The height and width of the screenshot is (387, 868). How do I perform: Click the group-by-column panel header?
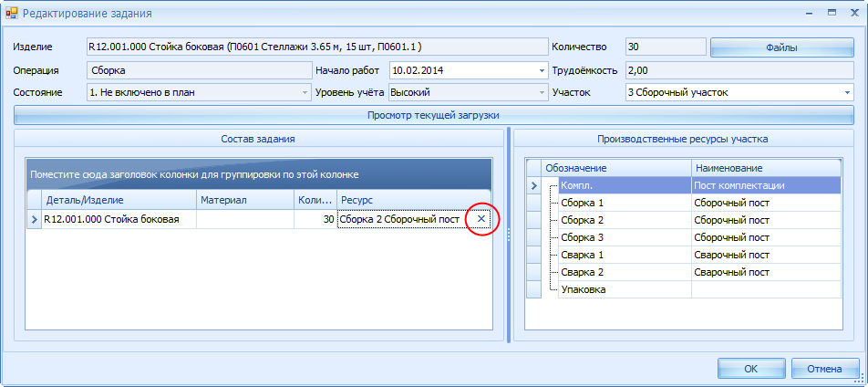tap(259, 174)
